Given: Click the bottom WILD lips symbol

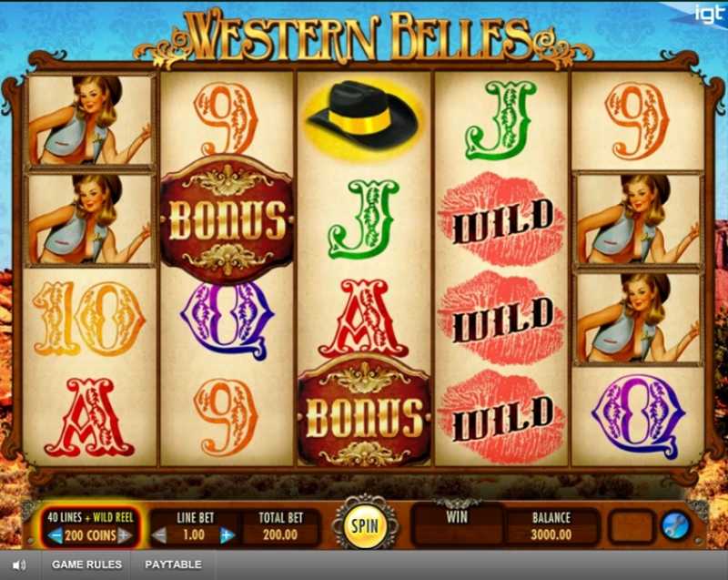Looking at the screenshot, I should (501, 417).
